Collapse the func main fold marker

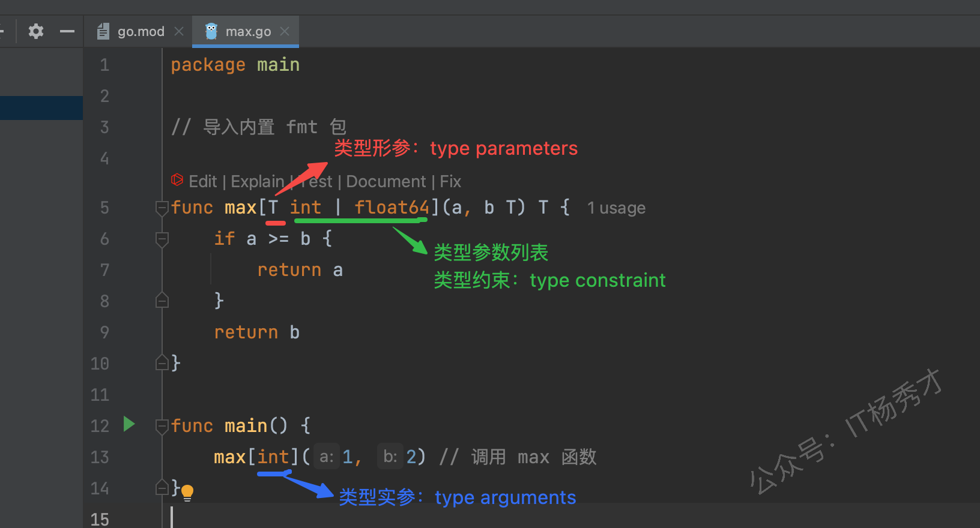click(x=162, y=426)
